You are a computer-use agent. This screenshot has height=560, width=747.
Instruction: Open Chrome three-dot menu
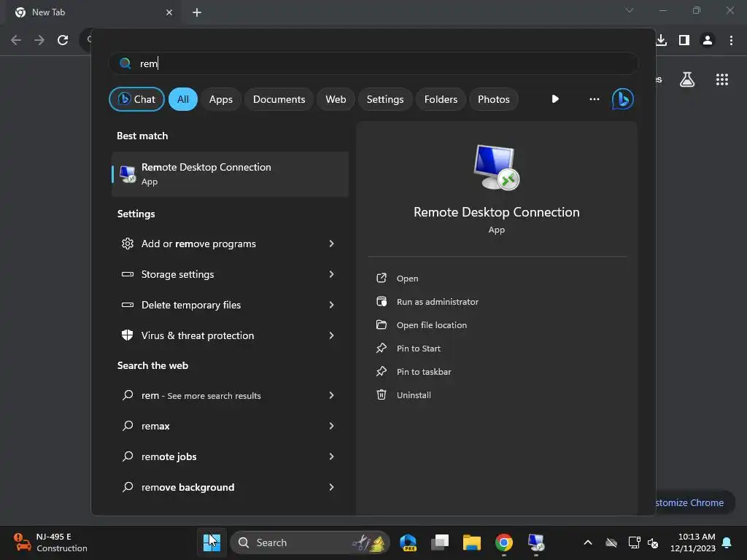(x=731, y=40)
